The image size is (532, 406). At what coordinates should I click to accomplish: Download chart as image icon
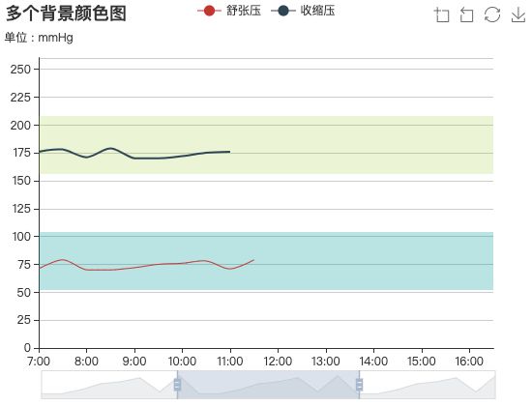coord(518,14)
